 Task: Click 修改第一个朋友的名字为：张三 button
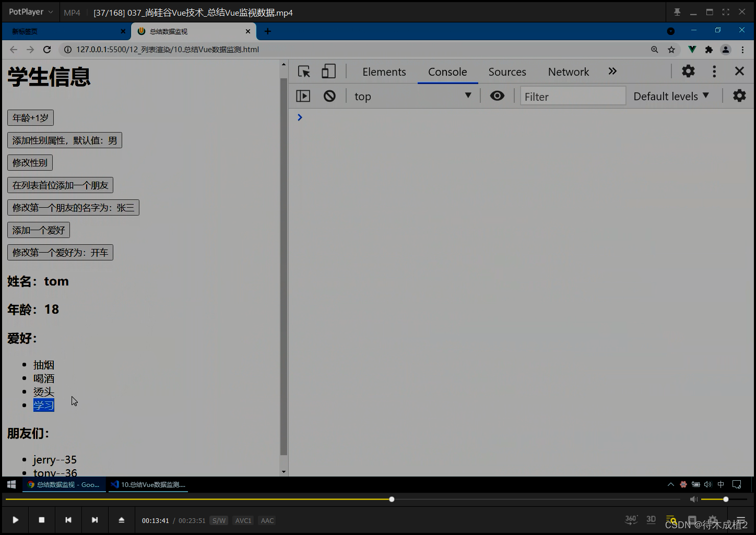tap(73, 208)
